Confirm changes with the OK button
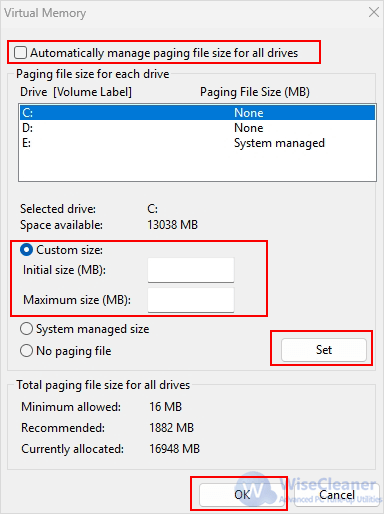384x514 pixels. tap(242, 495)
